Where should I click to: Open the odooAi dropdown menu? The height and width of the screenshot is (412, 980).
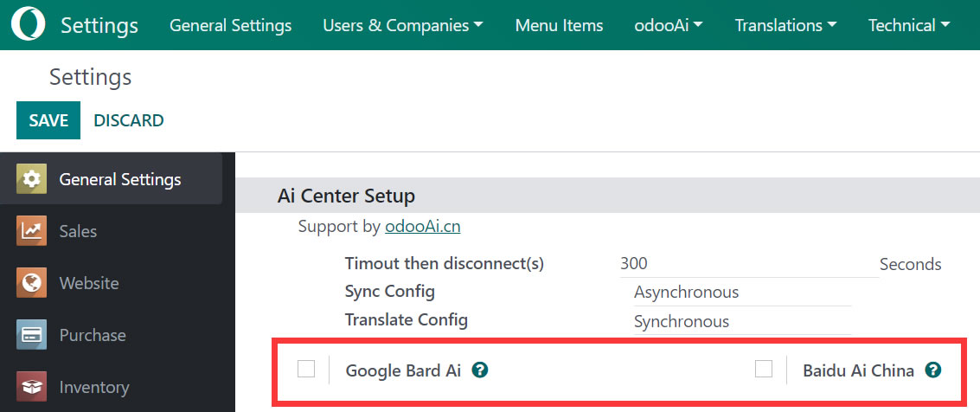point(668,25)
